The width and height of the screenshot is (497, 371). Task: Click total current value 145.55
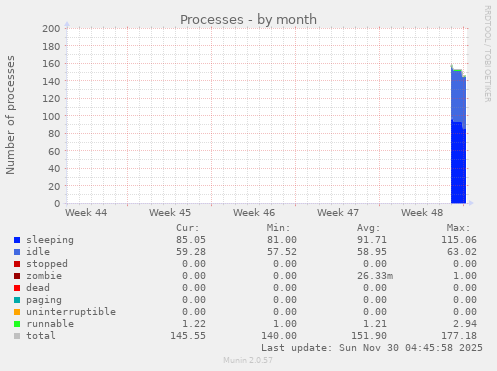[188, 336]
